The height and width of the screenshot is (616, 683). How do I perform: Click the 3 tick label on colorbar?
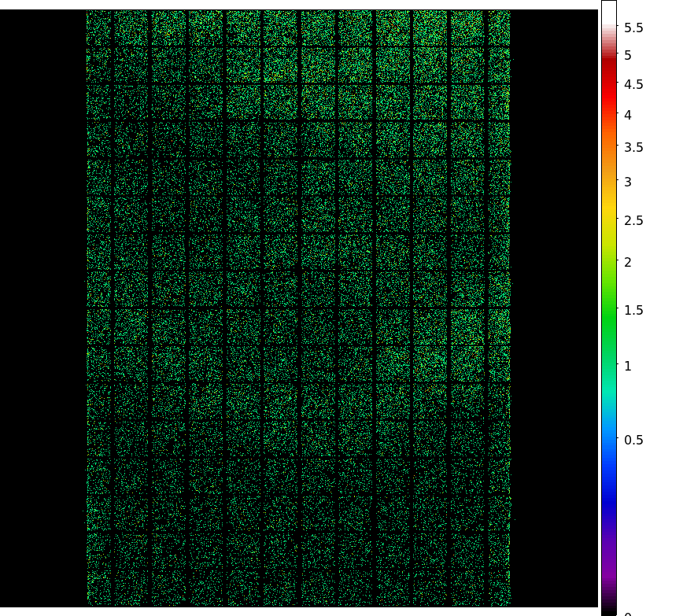(x=628, y=182)
